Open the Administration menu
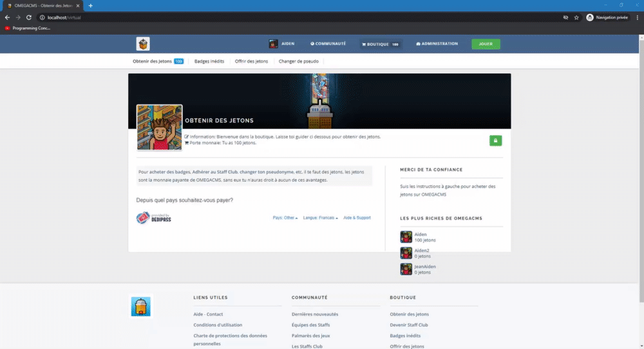Image resolution: width=644 pixels, height=349 pixels. 437,44
